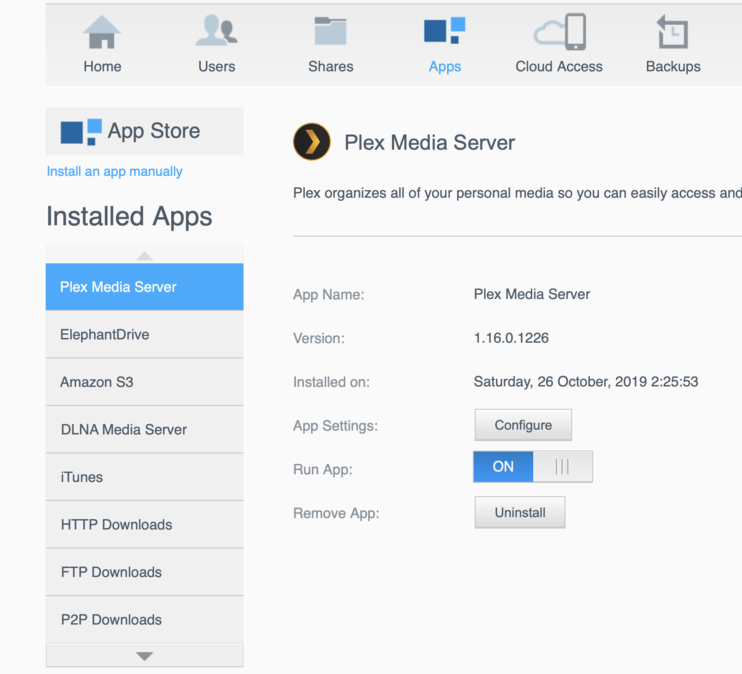Turn off the Run App switch
This screenshot has width=742, height=674.
click(533, 467)
